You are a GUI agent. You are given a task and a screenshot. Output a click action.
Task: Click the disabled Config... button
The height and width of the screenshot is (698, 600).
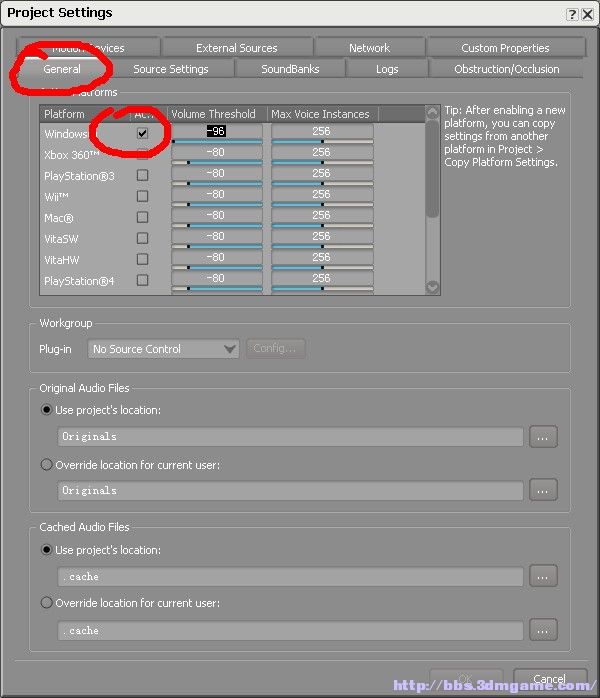(276, 349)
